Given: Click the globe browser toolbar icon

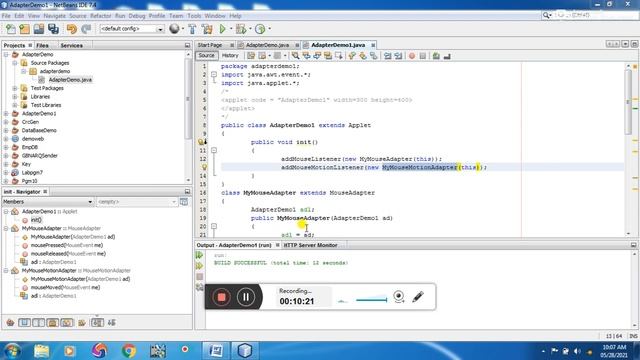Looking at the screenshot, I should (x=174, y=29).
